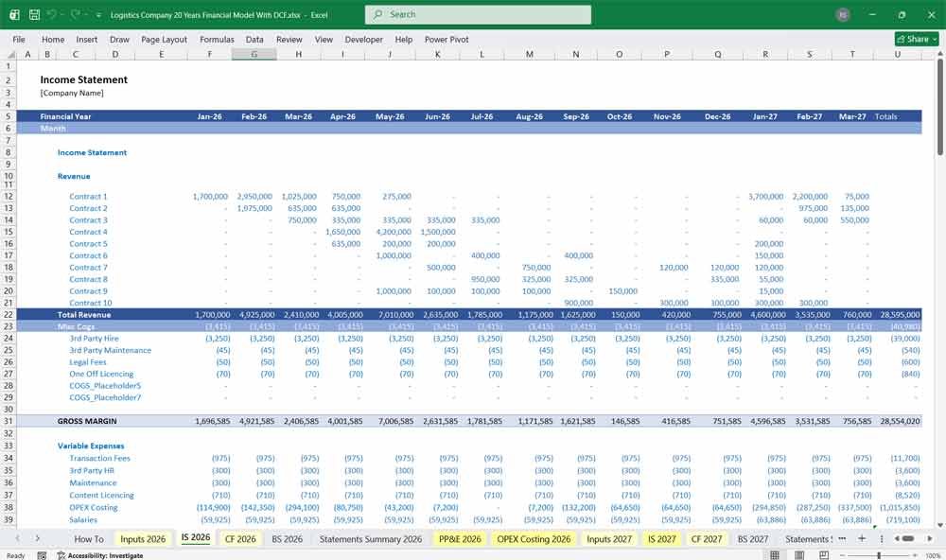Open the View ribbon tab
The height and width of the screenshot is (560, 946).
point(324,39)
